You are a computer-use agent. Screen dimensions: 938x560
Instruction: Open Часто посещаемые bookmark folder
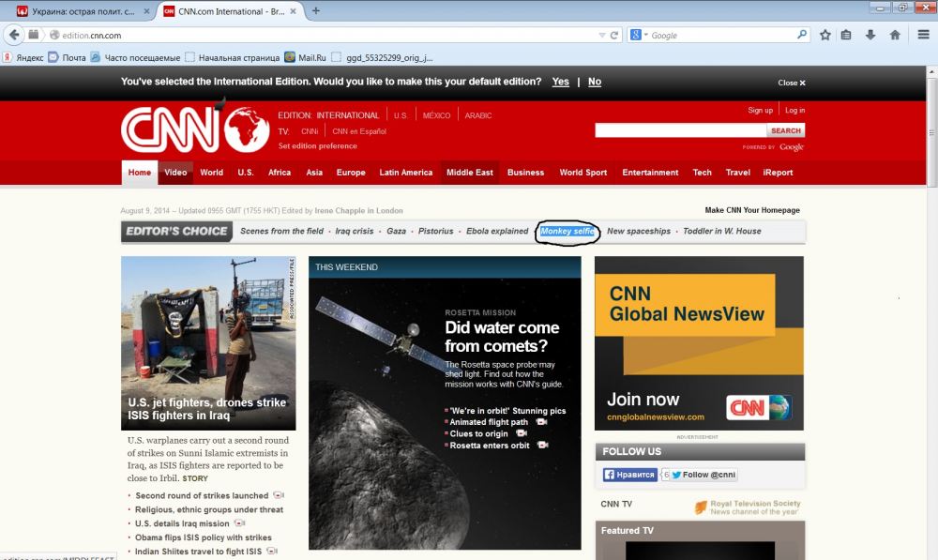pos(135,57)
